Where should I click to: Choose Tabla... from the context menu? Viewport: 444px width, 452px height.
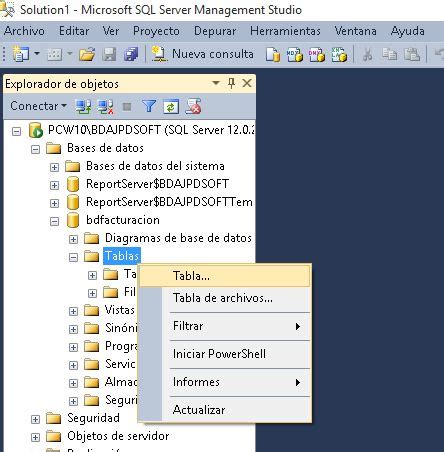225,276
